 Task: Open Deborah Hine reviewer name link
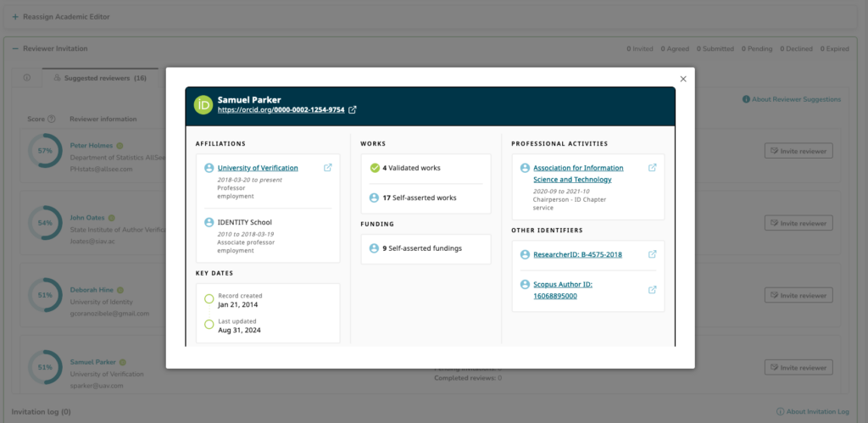point(92,290)
